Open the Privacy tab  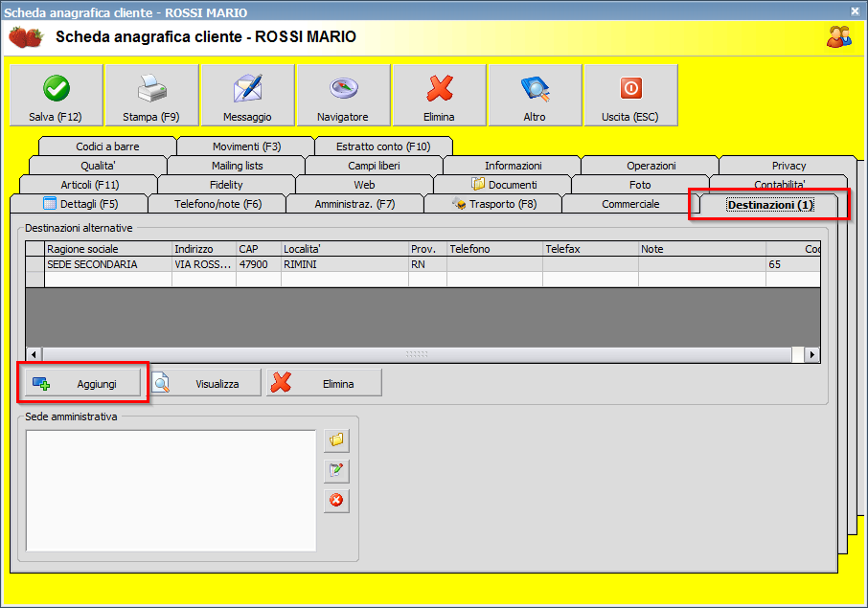click(788, 166)
